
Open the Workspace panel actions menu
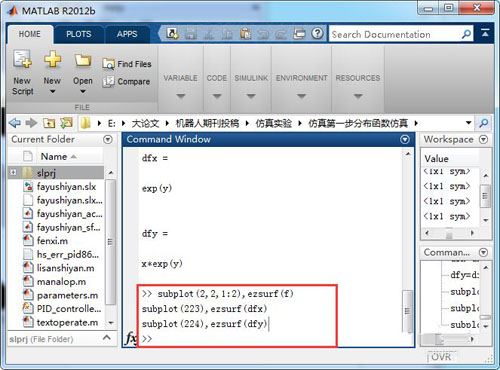coord(483,139)
